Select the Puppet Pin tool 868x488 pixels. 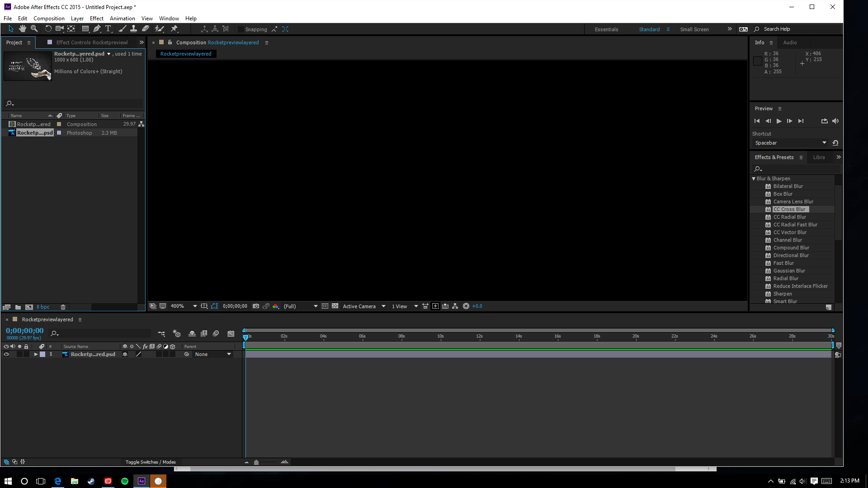tap(175, 28)
